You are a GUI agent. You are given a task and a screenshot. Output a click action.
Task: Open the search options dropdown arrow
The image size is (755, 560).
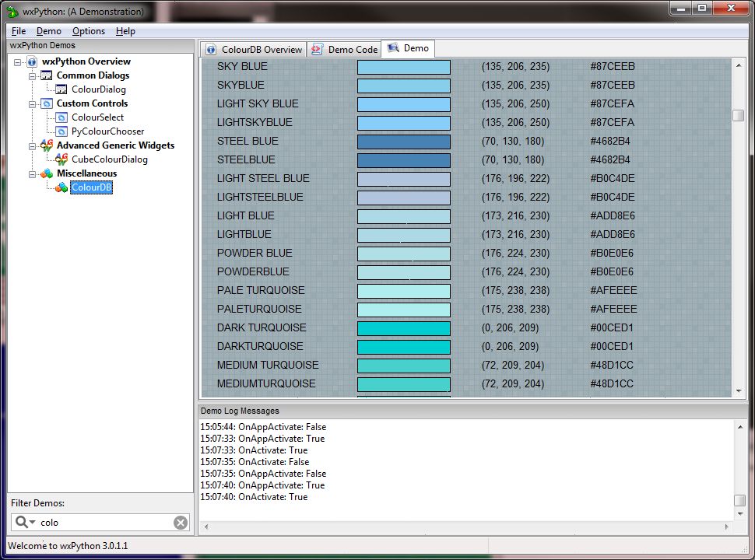coord(32,523)
